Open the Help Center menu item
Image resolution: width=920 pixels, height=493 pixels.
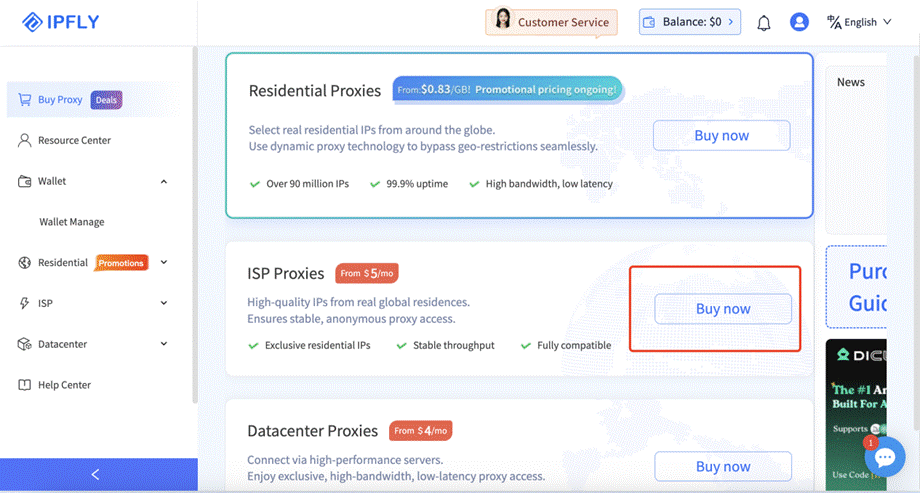click(x=64, y=385)
